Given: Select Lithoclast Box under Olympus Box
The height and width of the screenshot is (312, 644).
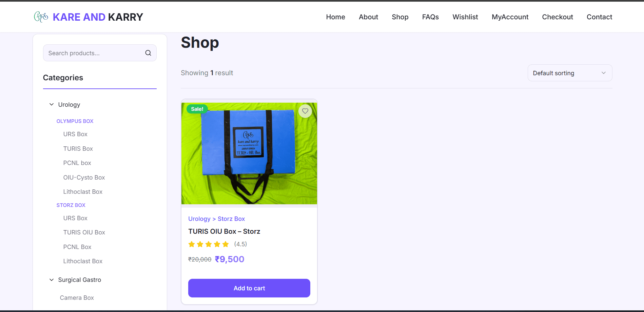Looking at the screenshot, I should point(83,192).
